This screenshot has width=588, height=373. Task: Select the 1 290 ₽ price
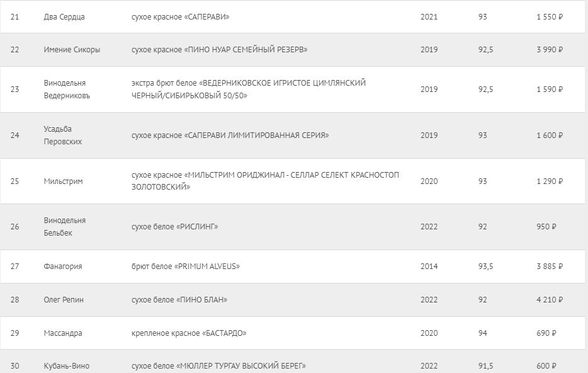[550, 181]
